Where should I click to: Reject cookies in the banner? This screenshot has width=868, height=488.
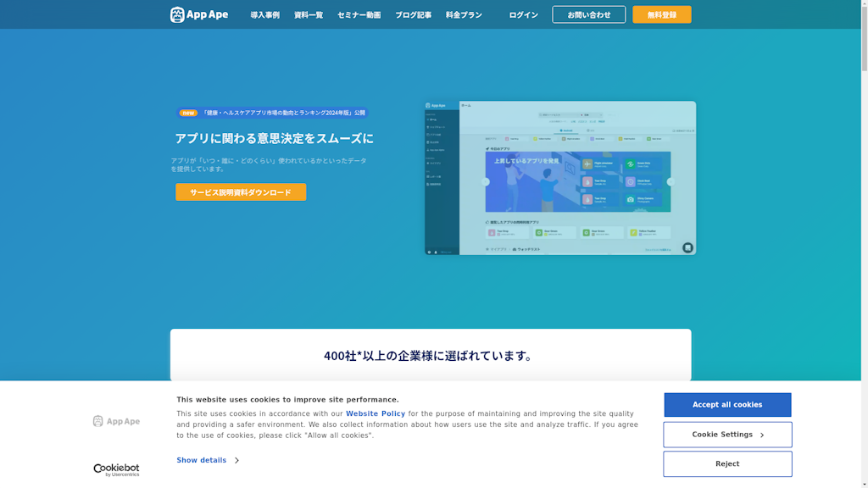(x=727, y=464)
